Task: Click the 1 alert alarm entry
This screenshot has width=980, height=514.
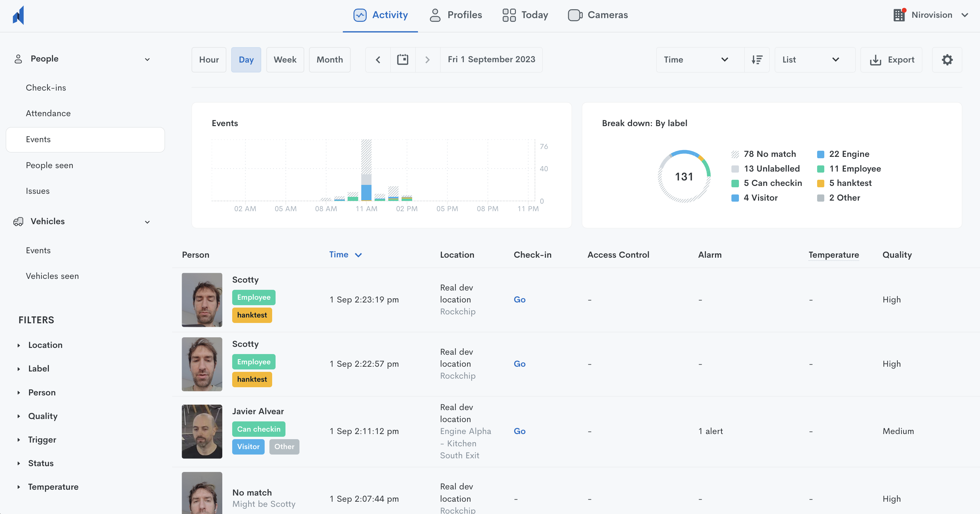Action: click(x=710, y=431)
